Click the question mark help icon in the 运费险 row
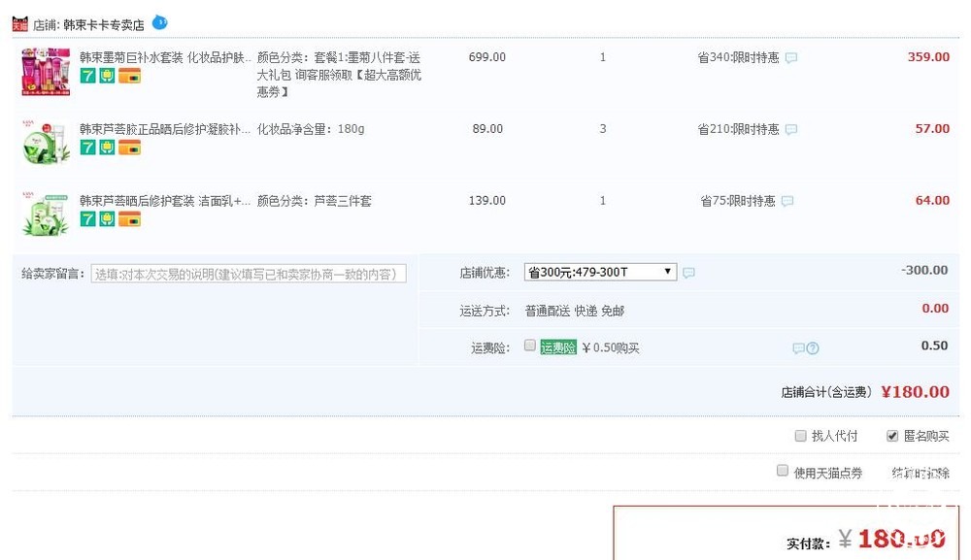971x560 pixels. [813, 348]
